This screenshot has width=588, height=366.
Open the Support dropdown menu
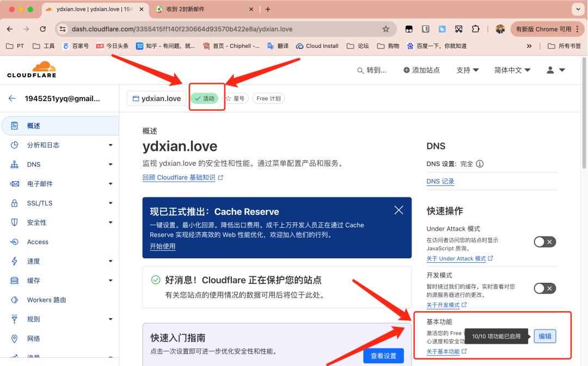pyautogui.click(x=467, y=70)
